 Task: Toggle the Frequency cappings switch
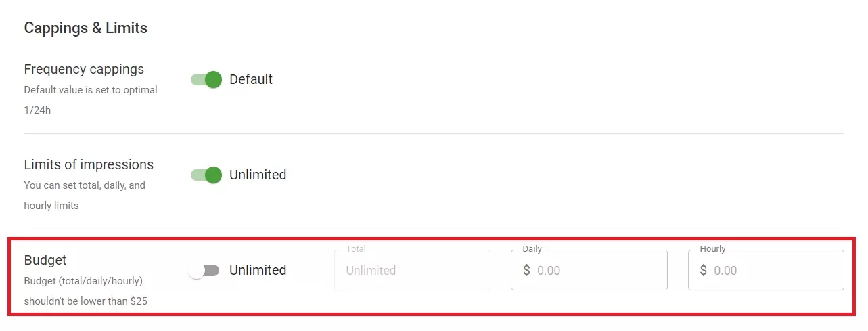click(206, 80)
